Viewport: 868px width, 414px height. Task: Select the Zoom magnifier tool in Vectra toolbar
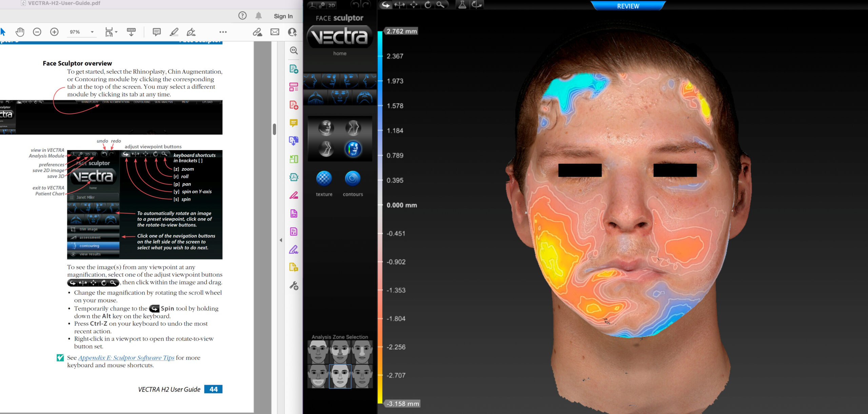(x=440, y=5)
